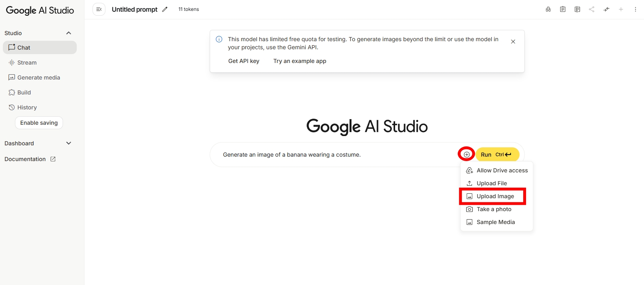Open Stream in the sidebar
The image size is (644, 285).
(x=40, y=63)
